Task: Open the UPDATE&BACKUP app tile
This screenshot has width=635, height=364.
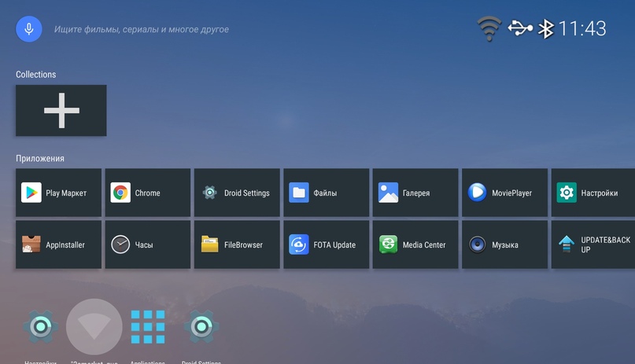Action: pos(593,245)
